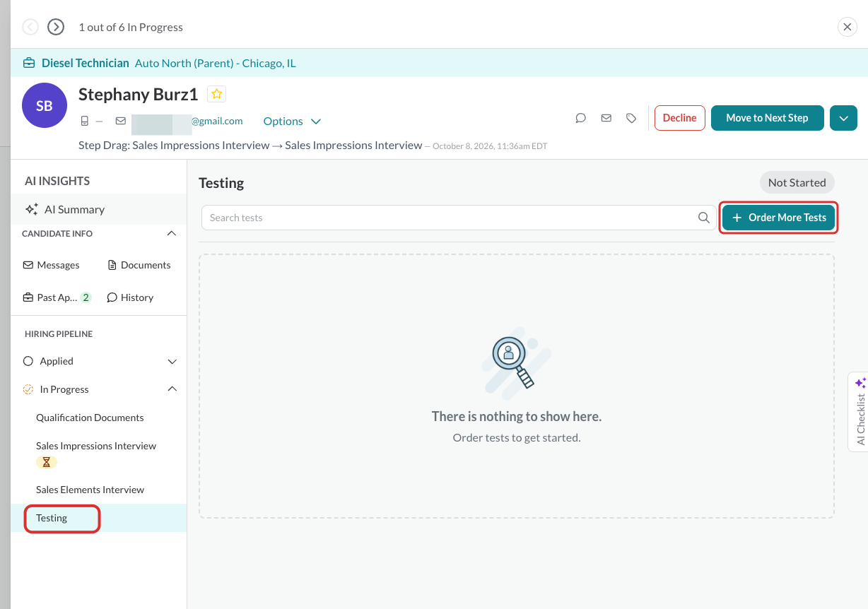
Task: Click the Auto North (Parent) - Chicago, IL text
Action: 215,63
